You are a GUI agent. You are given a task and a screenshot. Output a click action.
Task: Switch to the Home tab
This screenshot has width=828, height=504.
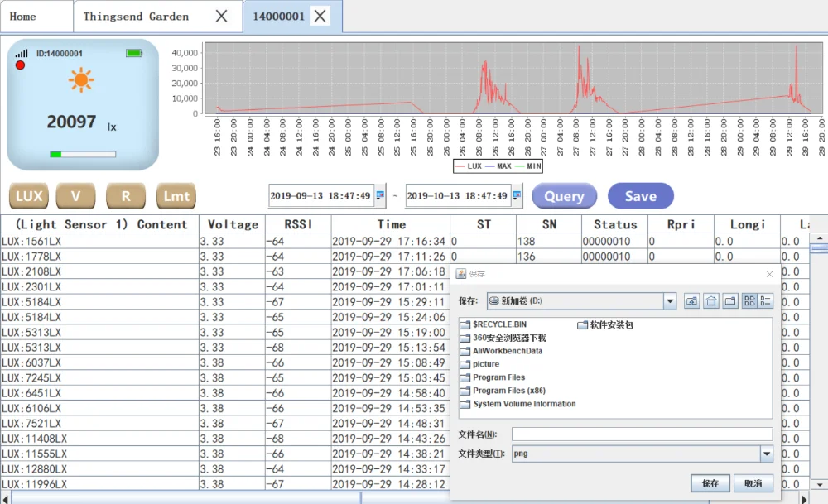23,16
